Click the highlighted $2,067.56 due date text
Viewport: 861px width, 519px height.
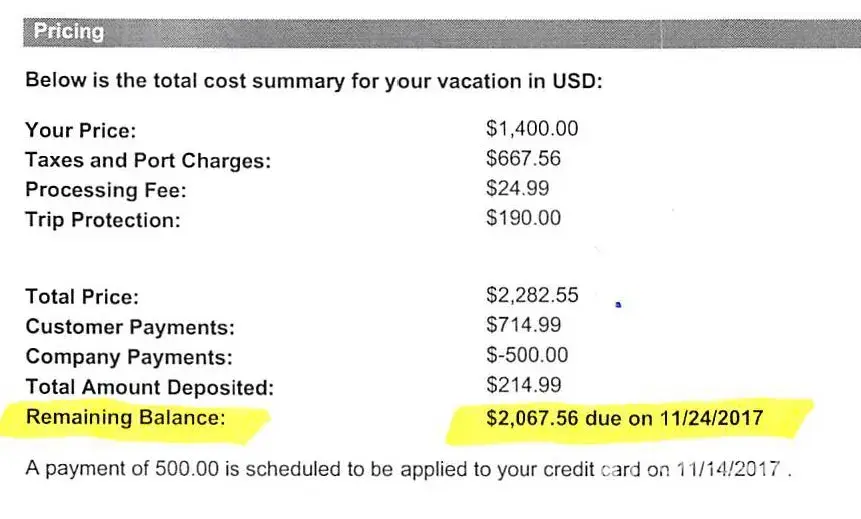[x=624, y=418]
